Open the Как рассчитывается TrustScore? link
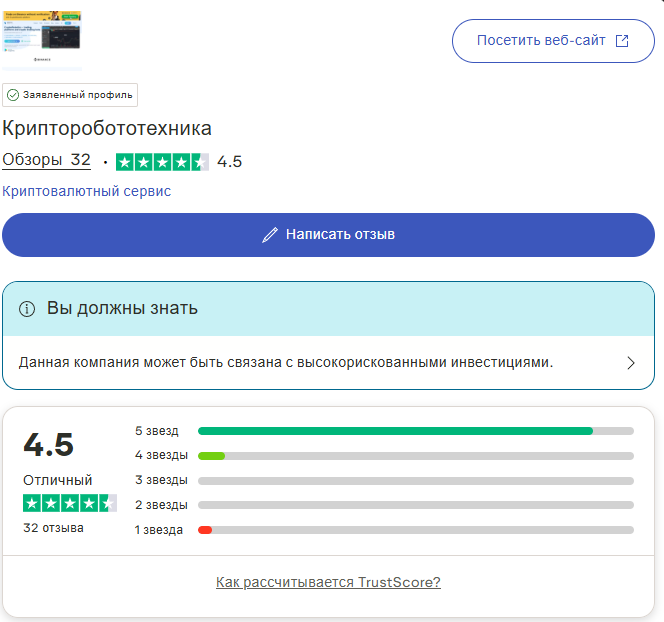This screenshot has width=664, height=622. click(328, 583)
